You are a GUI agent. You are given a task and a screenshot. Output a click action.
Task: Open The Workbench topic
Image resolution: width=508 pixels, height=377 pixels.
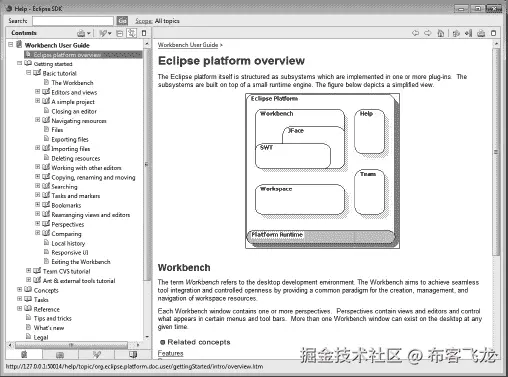[72, 83]
